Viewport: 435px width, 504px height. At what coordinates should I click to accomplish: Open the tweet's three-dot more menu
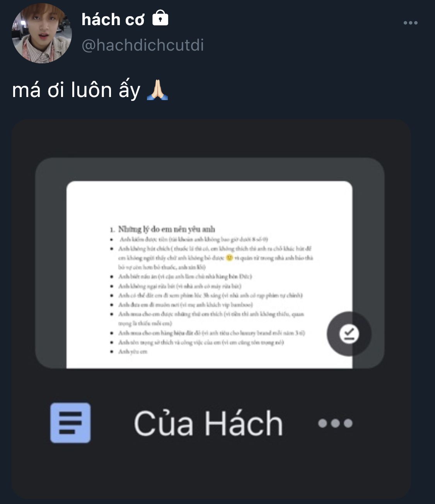pyautogui.click(x=410, y=23)
